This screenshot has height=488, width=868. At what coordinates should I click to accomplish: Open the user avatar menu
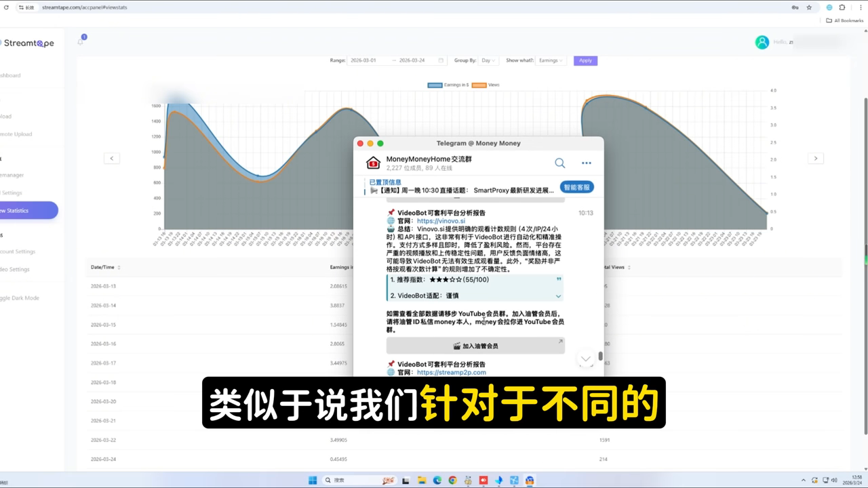point(762,42)
